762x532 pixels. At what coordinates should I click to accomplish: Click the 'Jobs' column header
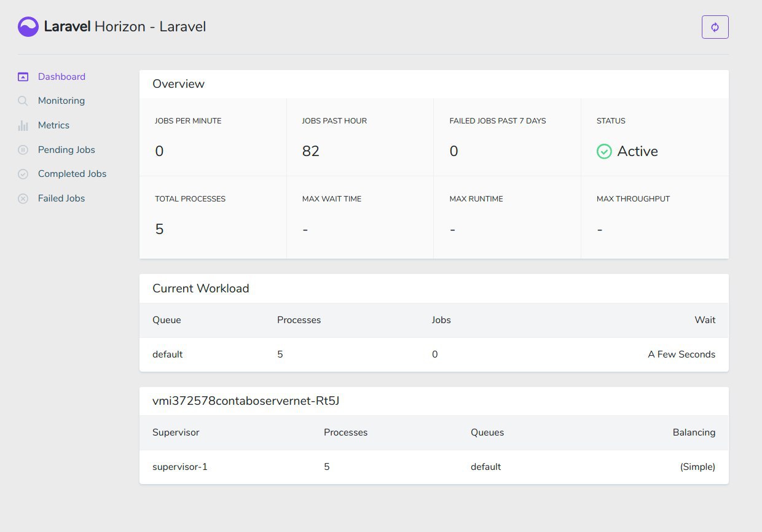441,320
